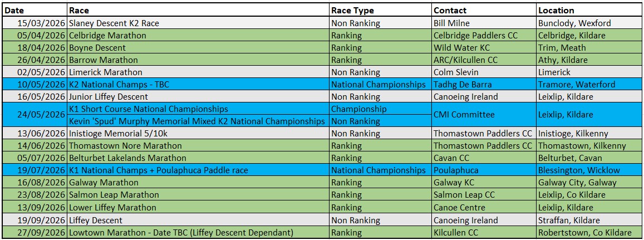The height and width of the screenshot is (240, 644).
Task: Select the Celbridge Marathon race cell
Action: (198, 36)
